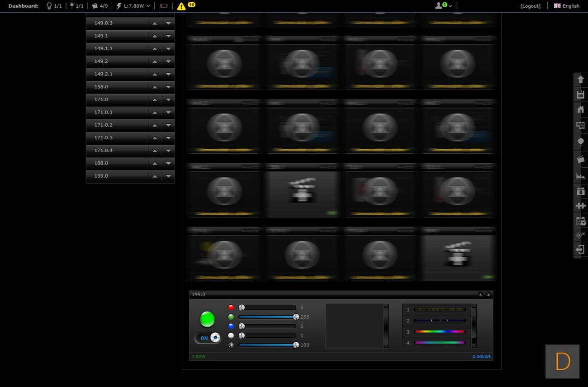588x387 pixels.
Task: Select rainbow color preset number 3
Action: click(440, 332)
